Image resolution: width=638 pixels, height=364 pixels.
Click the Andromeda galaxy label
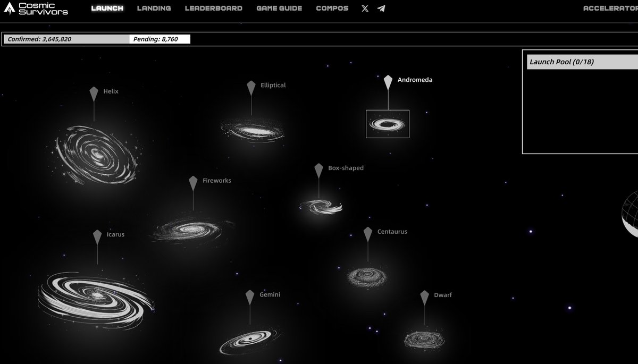pos(415,80)
